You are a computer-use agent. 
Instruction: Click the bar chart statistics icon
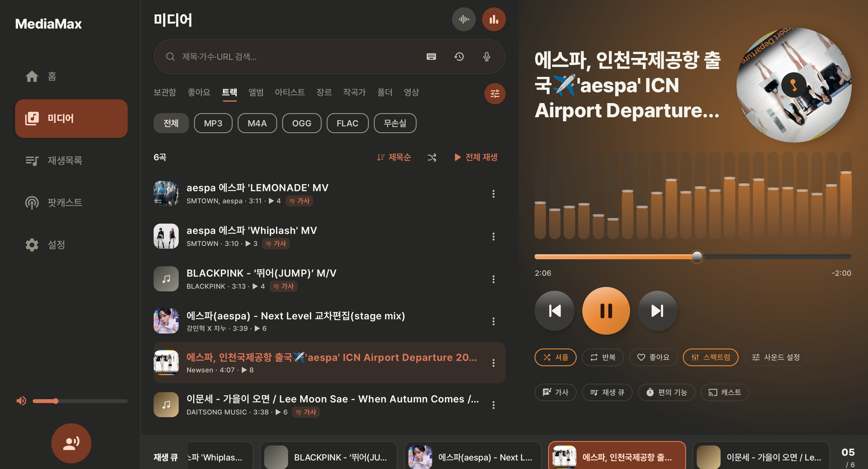click(494, 19)
